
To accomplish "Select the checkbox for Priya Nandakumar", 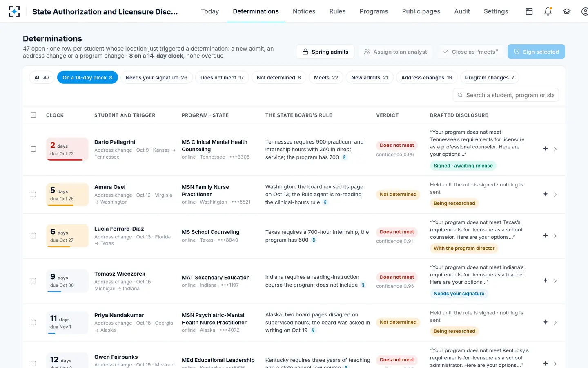I will (33, 323).
